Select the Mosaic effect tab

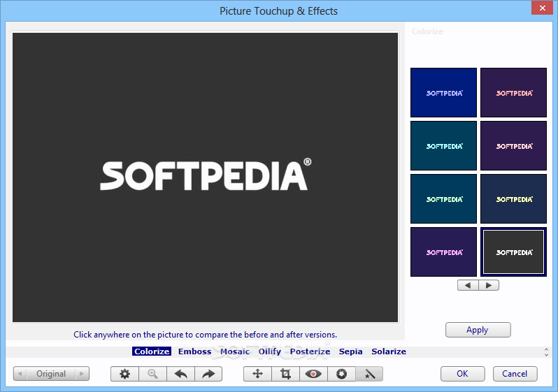tap(235, 351)
